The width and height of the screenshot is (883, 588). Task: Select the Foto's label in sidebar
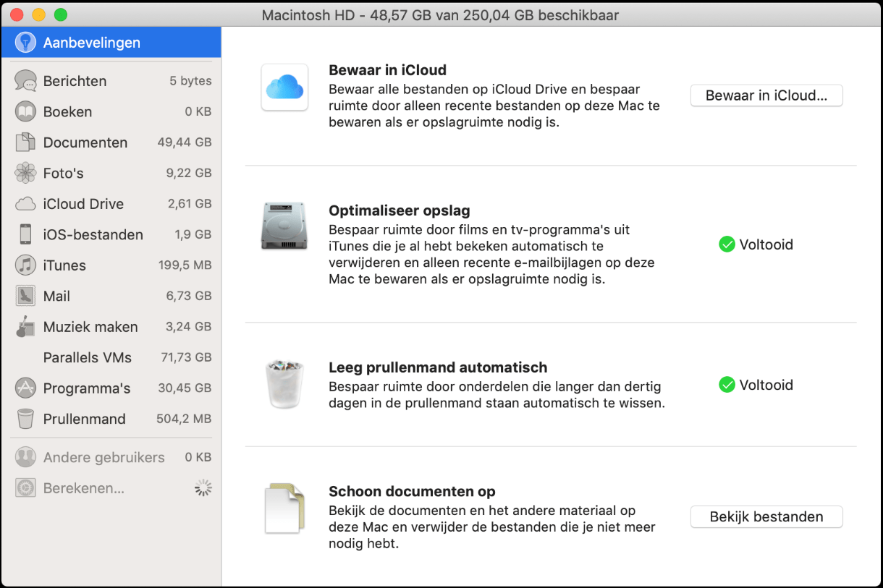pos(63,174)
